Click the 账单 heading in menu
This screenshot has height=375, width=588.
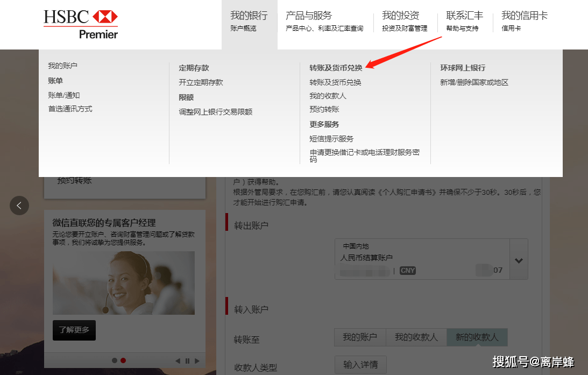(55, 81)
